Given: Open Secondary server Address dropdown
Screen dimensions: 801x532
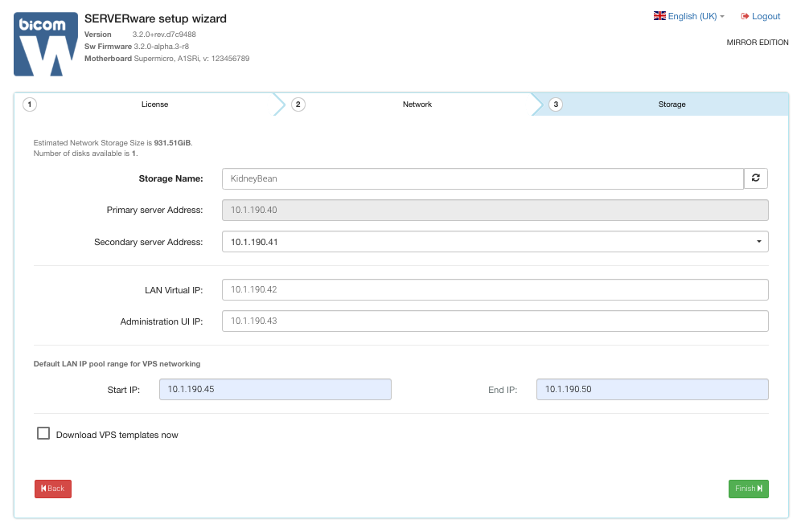Looking at the screenshot, I should (x=495, y=242).
